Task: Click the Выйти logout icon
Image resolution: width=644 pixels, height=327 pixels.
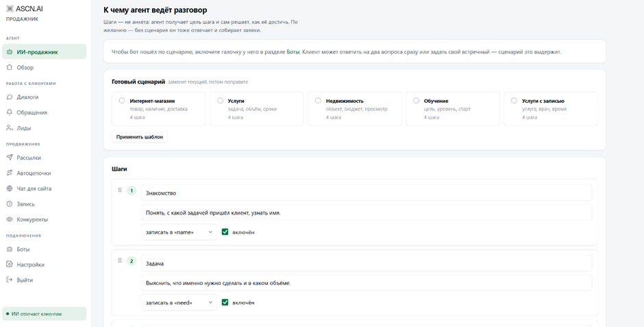Action: 10,280
